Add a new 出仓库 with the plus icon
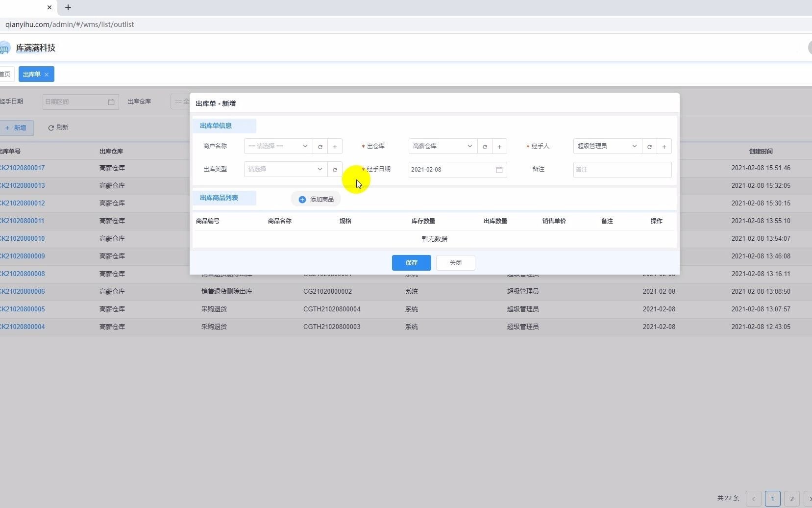Screen dimensions: 812x508 [499, 146]
